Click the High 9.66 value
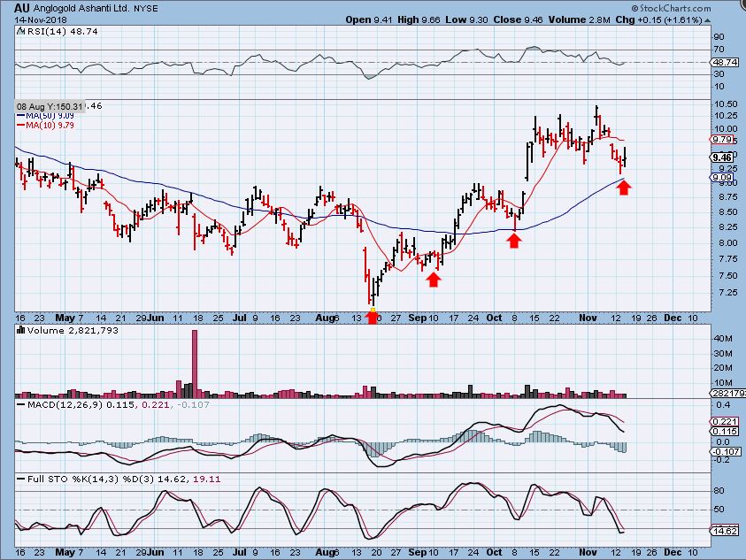 tap(419, 20)
